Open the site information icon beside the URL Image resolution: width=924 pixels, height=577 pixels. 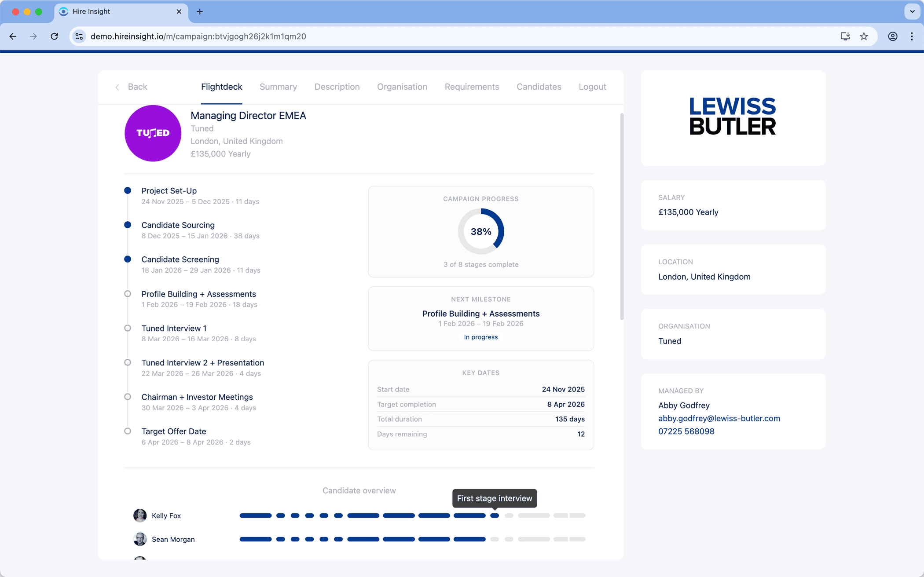[79, 37]
